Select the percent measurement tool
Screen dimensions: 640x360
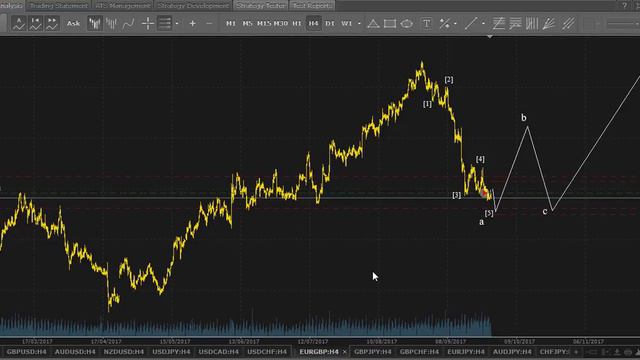tap(444, 23)
